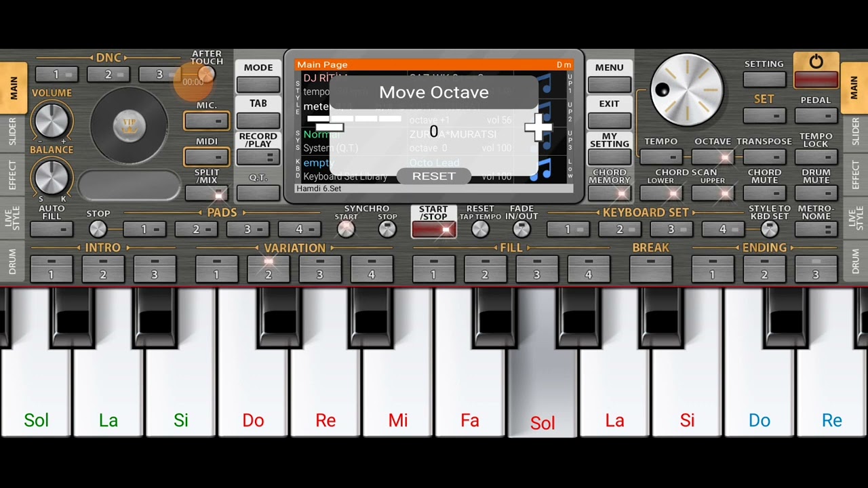Tap the blank touch strip below the disc

click(x=129, y=185)
